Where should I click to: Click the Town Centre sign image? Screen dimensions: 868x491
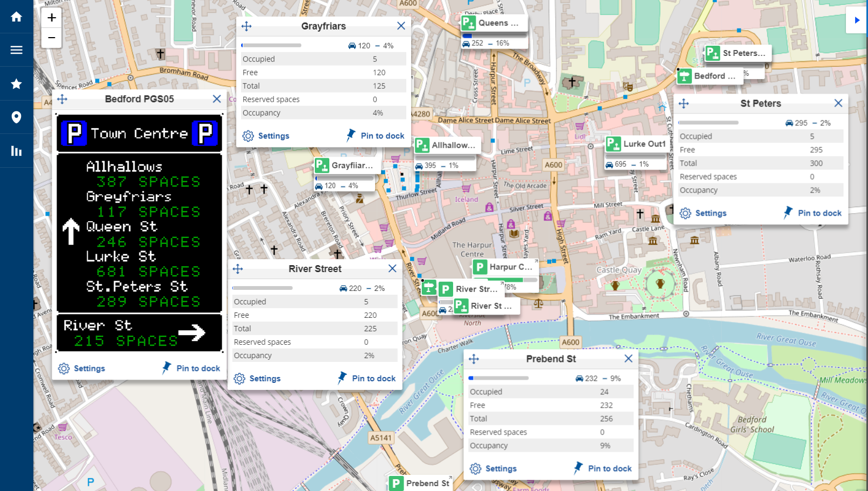point(139,133)
